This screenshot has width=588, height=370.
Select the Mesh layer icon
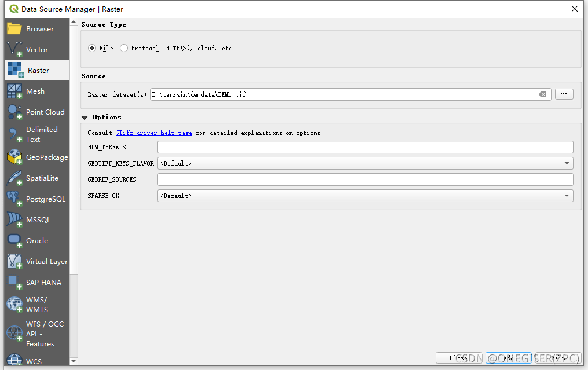click(x=14, y=91)
